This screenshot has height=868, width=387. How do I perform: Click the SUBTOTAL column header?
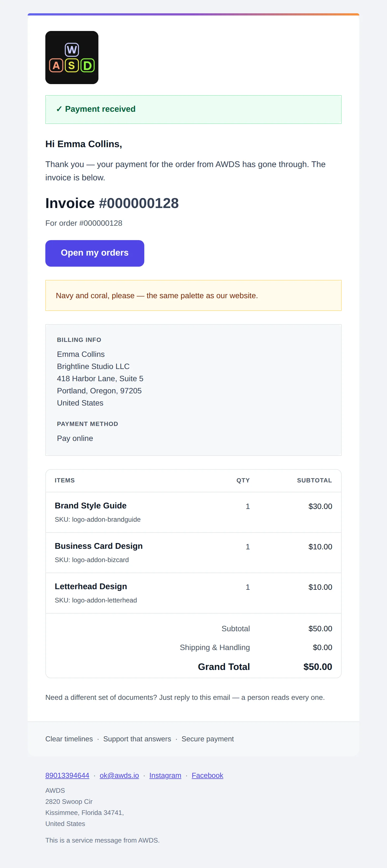(315, 480)
